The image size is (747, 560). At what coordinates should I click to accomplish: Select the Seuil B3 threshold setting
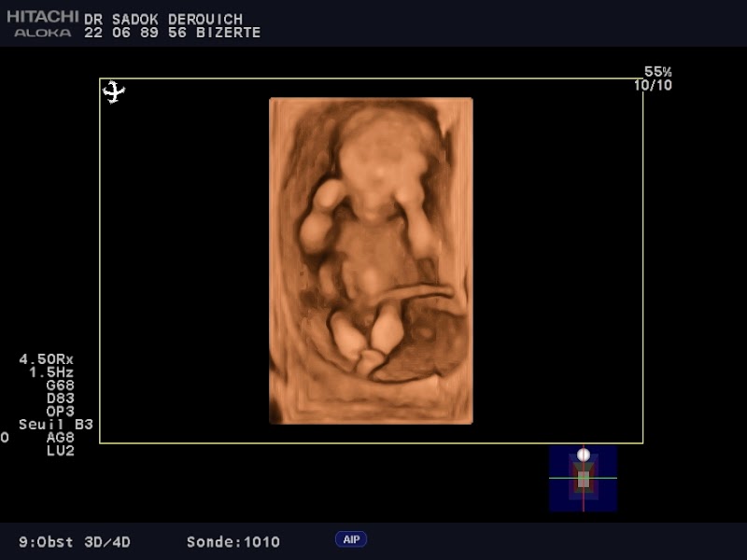click(x=56, y=425)
